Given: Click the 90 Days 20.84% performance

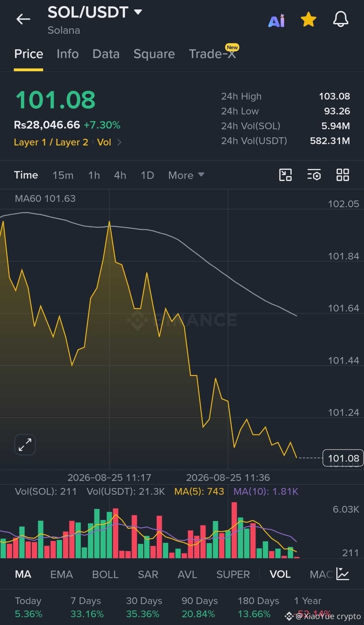Looking at the screenshot, I should click(200, 607).
